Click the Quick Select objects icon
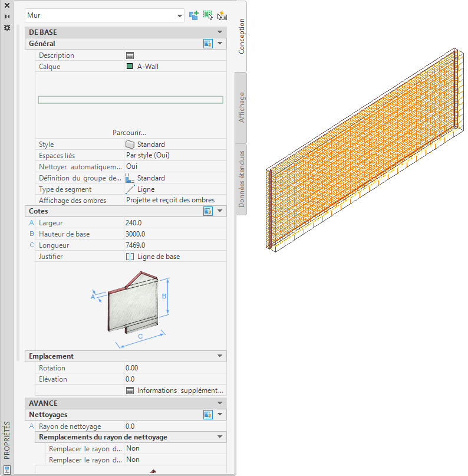 pyautogui.click(x=222, y=15)
